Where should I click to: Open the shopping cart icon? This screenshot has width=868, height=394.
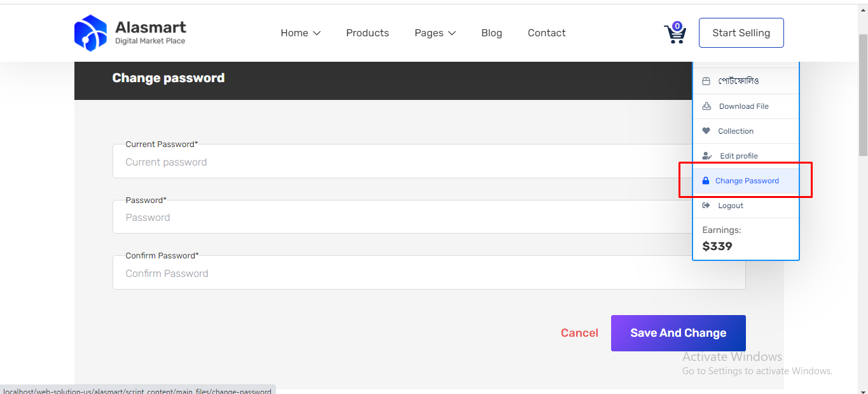(x=674, y=34)
